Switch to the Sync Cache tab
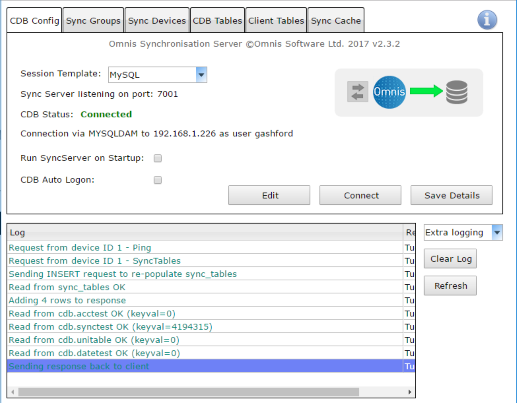The height and width of the screenshot is (403, 517). 336,21
